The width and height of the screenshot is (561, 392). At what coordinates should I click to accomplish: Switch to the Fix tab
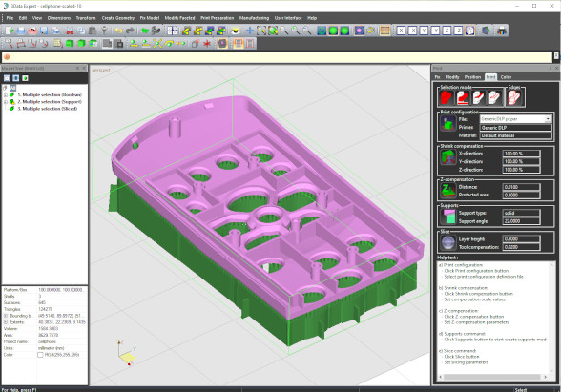[x=437, y=77]
